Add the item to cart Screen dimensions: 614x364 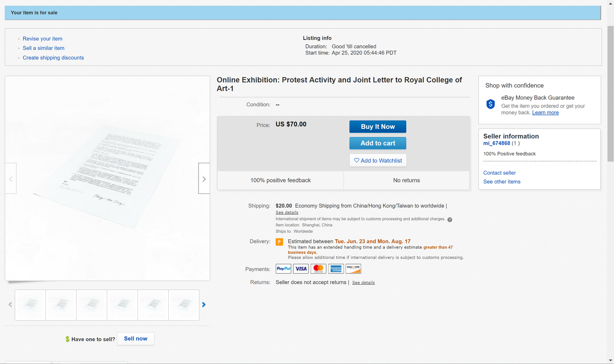coord(378,143)
